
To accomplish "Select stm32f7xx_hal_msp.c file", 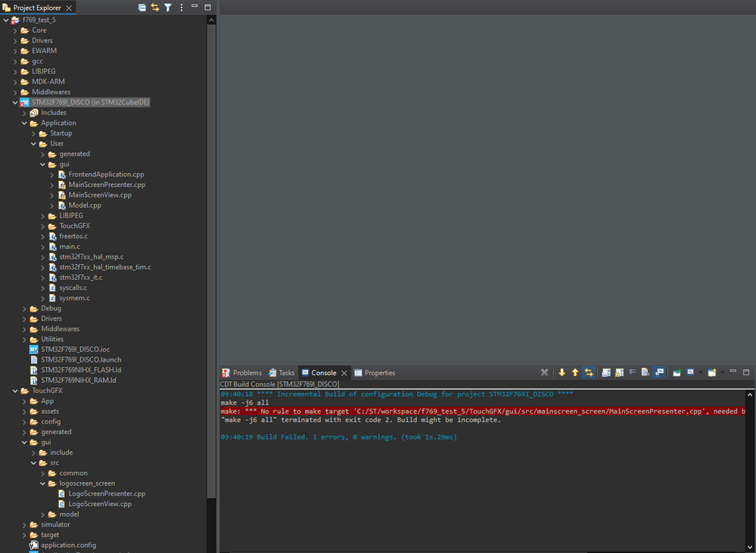I will [x=91, y=257].
